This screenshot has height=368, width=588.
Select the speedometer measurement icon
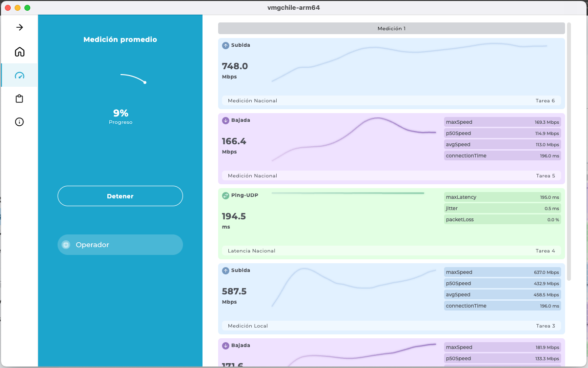click(x=20, y=76)
